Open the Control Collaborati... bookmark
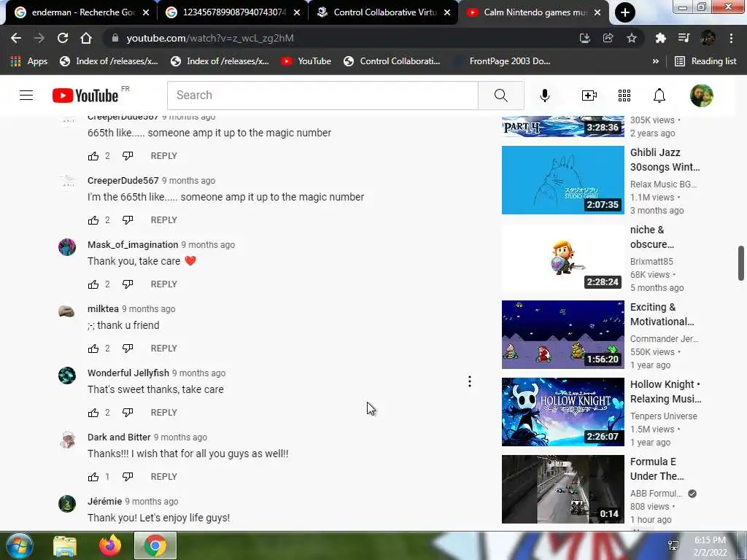This screenshot has height=560, width=747. coord(392,61)
